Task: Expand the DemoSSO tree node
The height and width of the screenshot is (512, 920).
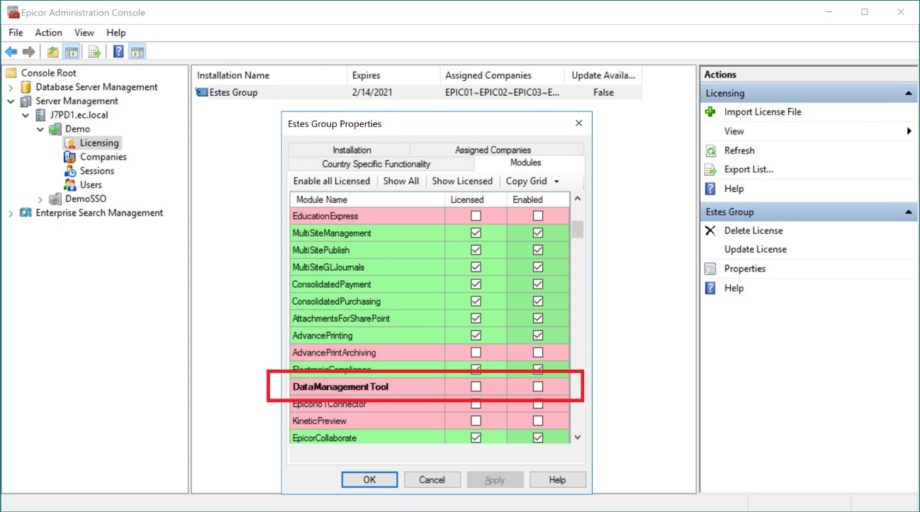Action: point(40,199)
